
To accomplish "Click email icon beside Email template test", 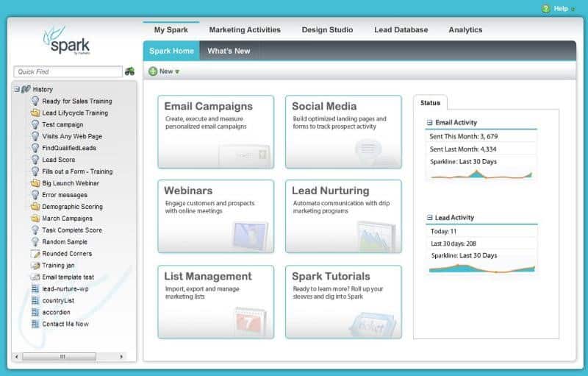I will pos(35,277).
